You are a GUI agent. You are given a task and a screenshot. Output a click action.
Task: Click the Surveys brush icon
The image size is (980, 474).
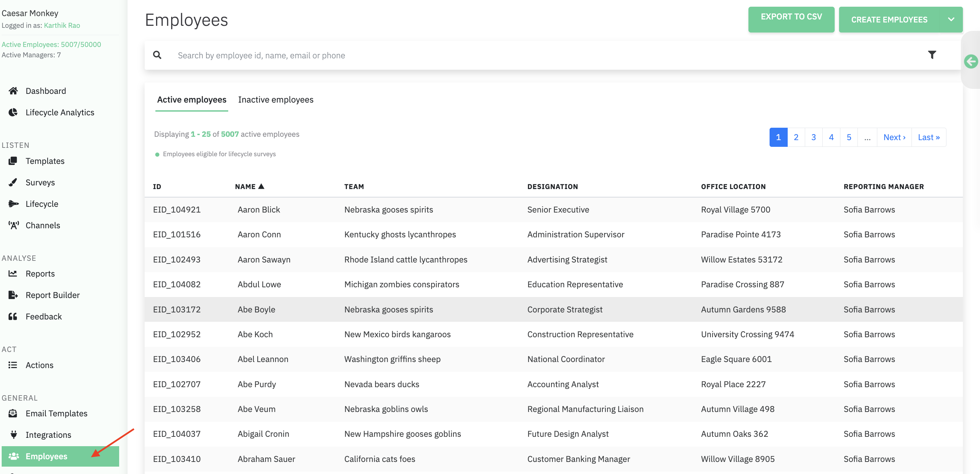click(x=13, y=182)
